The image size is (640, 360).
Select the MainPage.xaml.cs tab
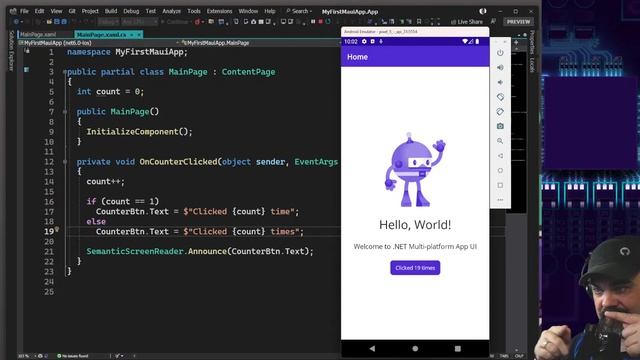(x=101, y=35)
